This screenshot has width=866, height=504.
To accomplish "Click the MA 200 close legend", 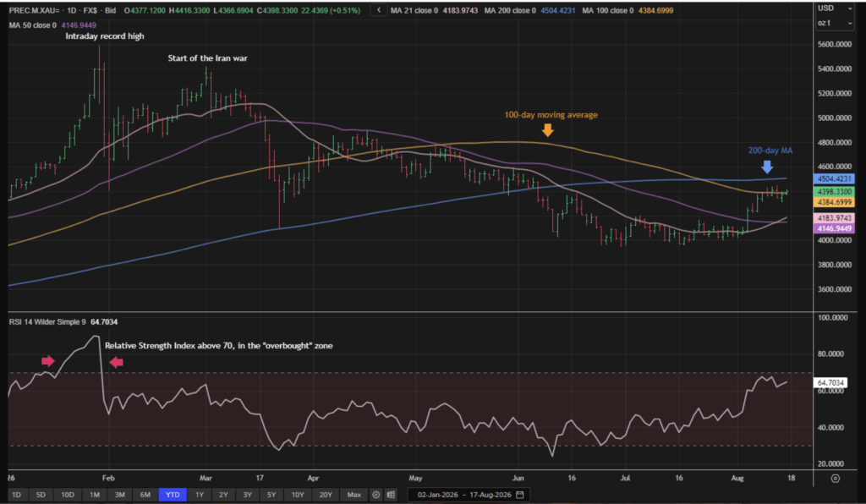I will 529,10.
